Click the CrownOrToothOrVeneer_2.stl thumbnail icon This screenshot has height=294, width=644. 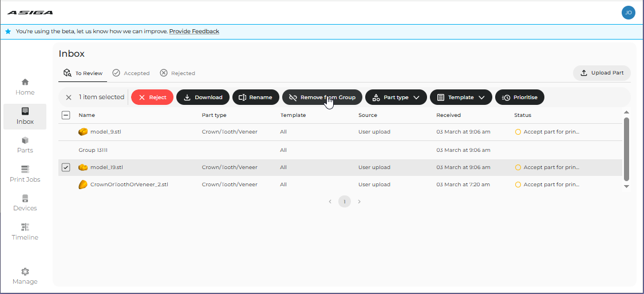(x=83, y=185)
